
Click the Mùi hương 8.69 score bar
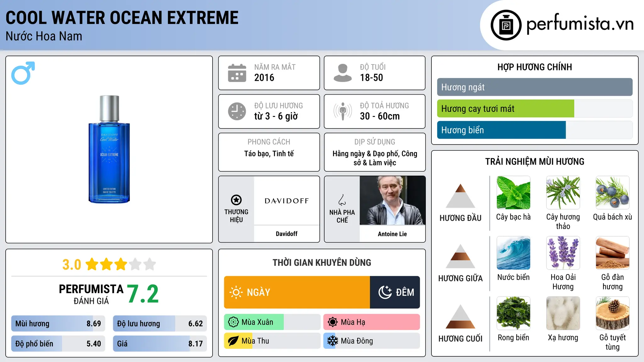click(x=58, y=324)
